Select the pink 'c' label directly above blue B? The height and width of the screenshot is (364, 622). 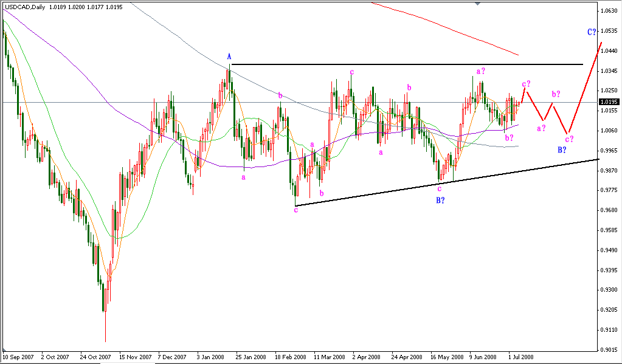pos(440,189)
